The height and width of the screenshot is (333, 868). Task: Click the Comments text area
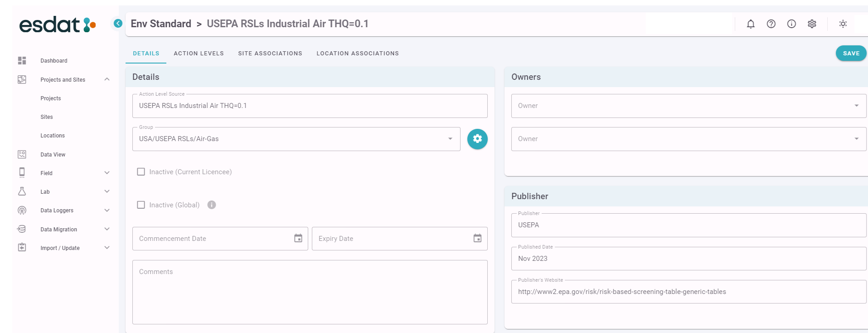click(310, 292)
